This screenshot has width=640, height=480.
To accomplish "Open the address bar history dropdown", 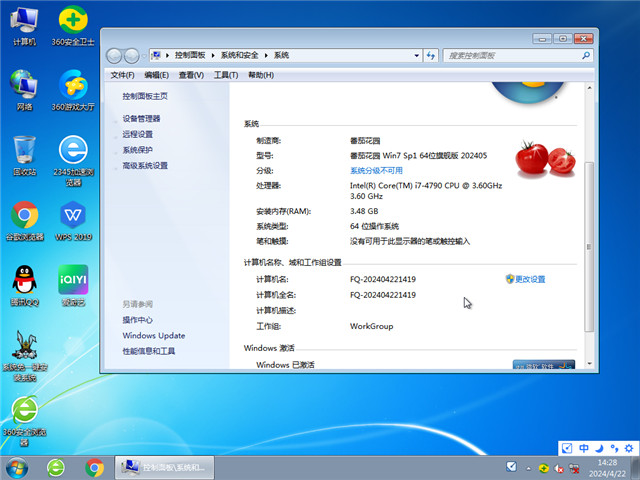I will click(416, 56).
